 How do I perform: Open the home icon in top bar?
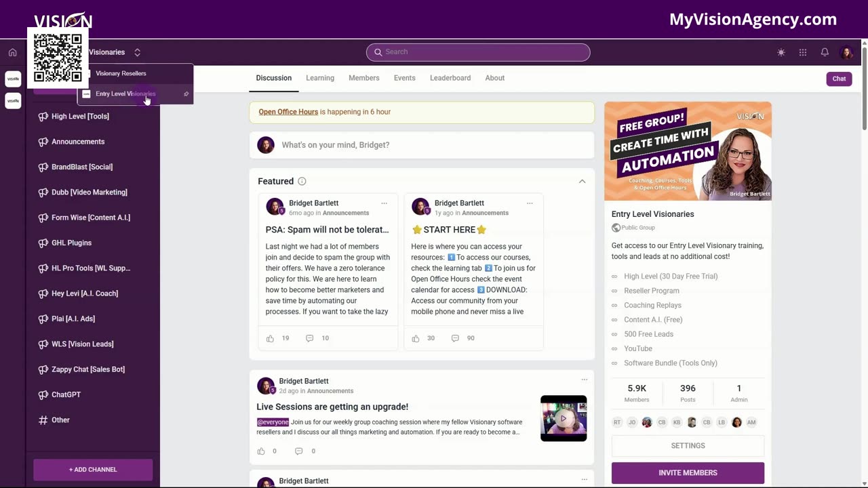tap(12, 52)
